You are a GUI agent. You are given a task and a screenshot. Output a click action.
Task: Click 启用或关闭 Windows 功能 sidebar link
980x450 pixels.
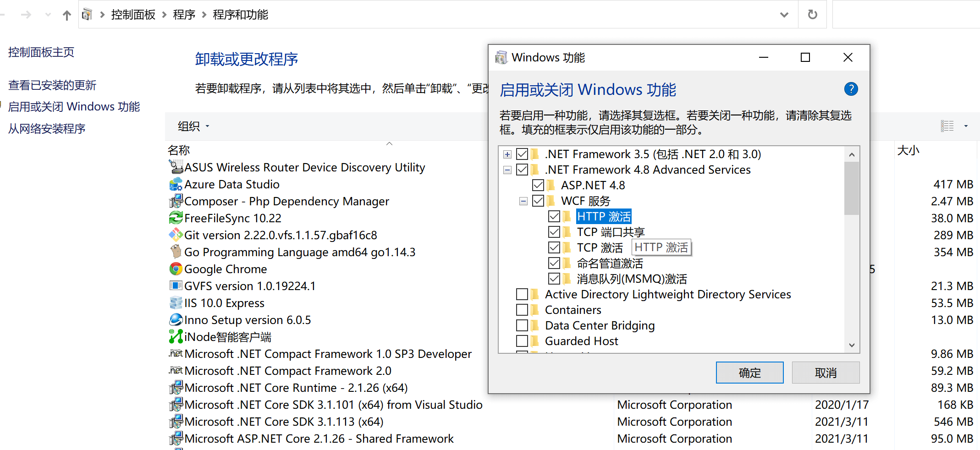74,107
